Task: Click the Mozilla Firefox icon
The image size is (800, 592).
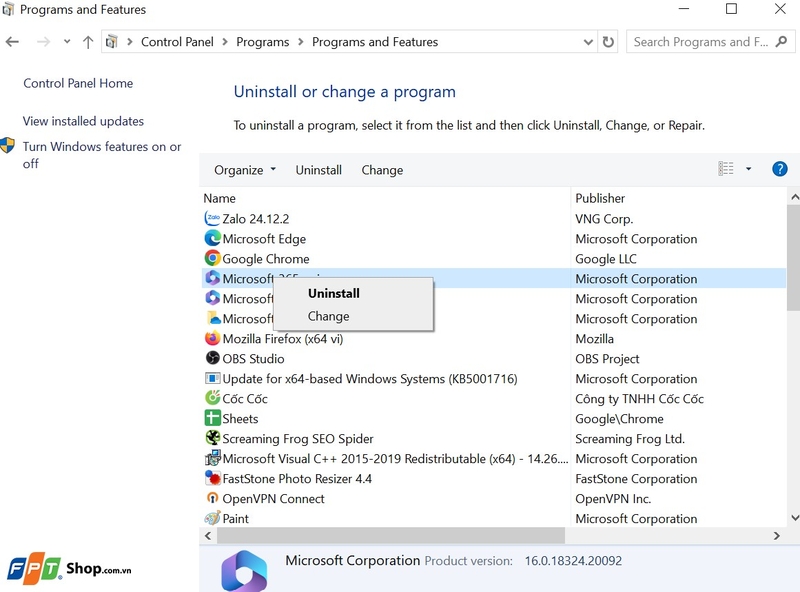Action: [x=212, y=338]
